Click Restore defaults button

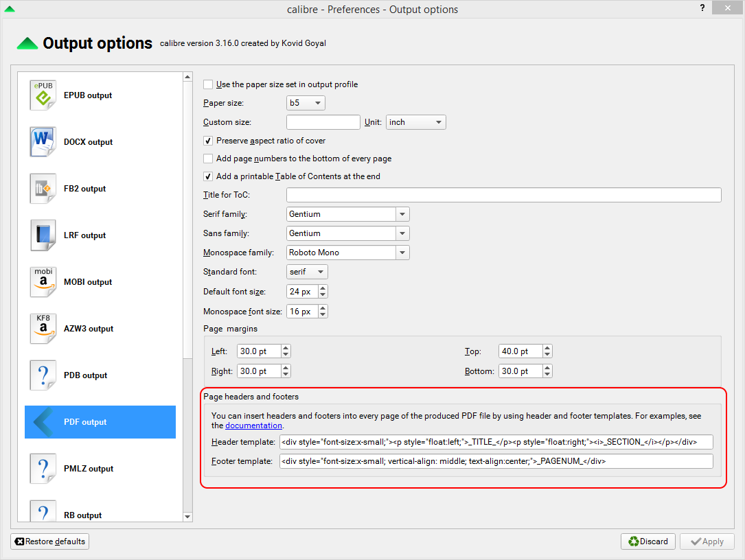(50, 542)
